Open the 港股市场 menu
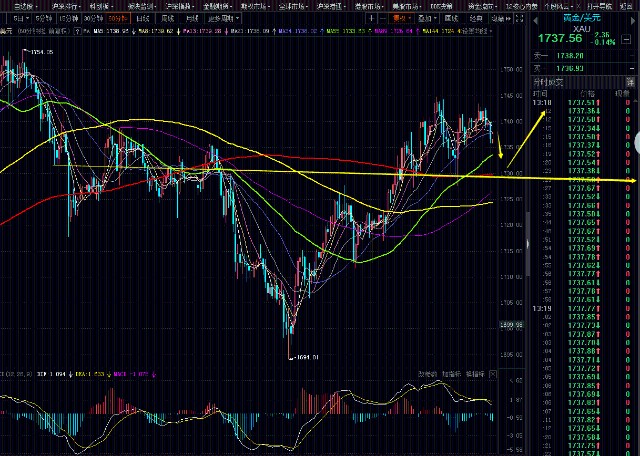 [369, 6]
